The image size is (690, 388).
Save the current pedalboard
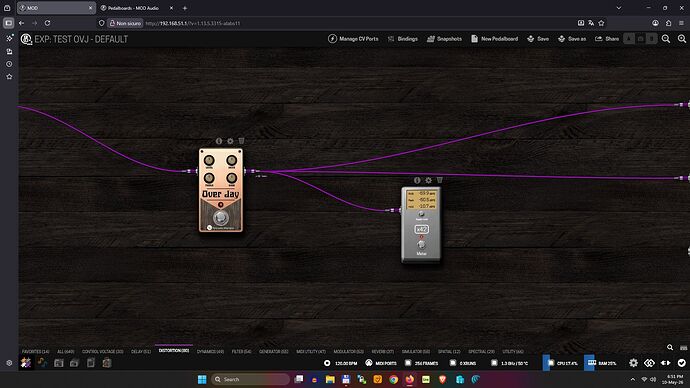pos(538,39)
